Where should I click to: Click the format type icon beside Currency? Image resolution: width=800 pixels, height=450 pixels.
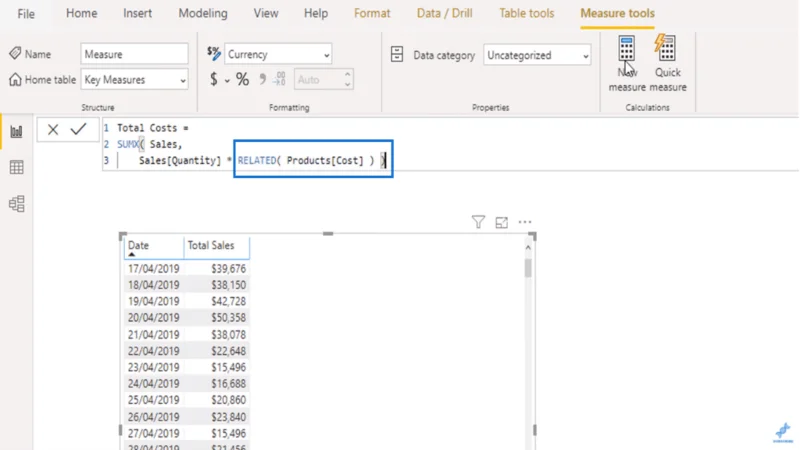pos(214,53)
